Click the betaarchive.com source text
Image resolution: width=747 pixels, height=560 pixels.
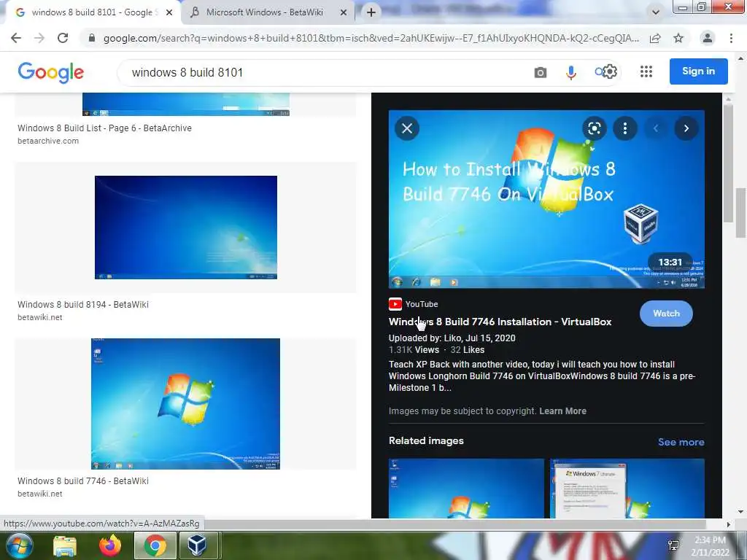tap(48, 141)
